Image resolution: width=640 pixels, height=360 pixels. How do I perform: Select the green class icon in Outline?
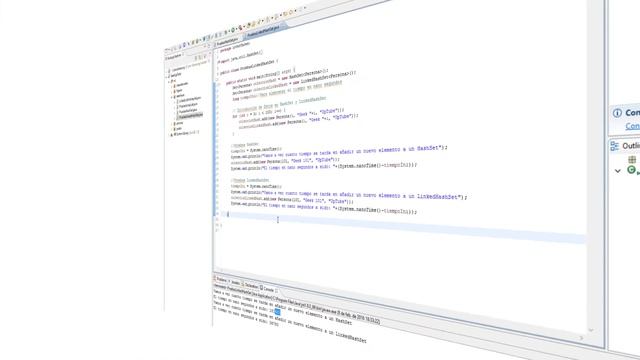click(631, 170)
